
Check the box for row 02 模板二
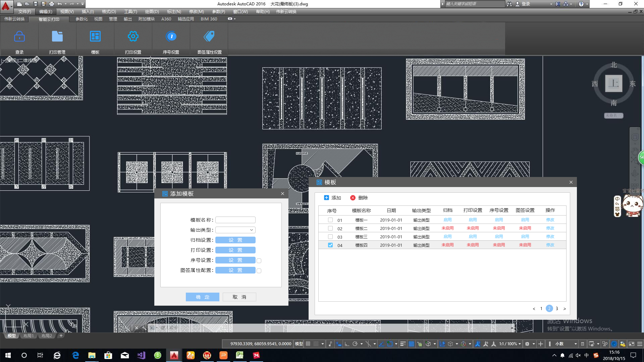click(330, 228)
